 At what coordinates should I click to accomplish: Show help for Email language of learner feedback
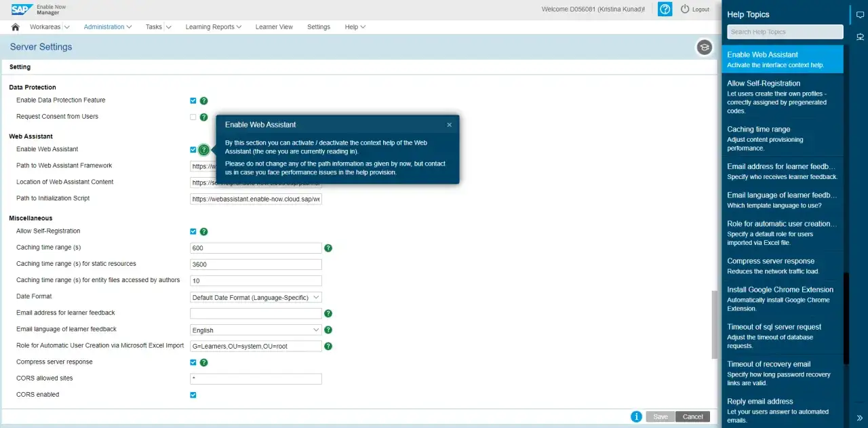click(328, 330)
